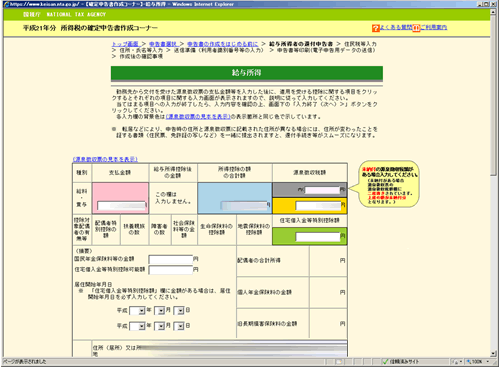
Task: Click the scroll up arrow of the page scrollbar
Action: [493, 12]
